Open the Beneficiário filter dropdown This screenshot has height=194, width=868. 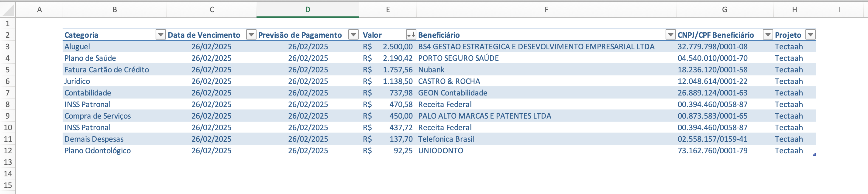coord(670,35)
